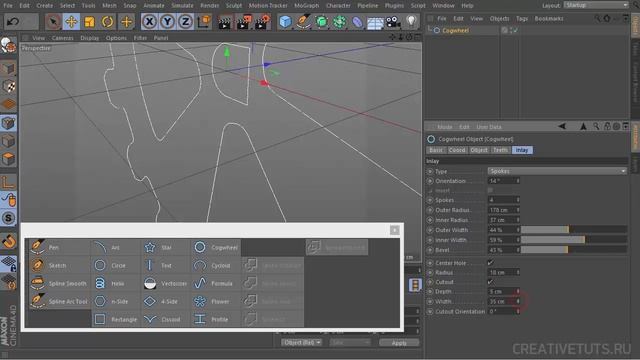This screenshot has height=360, width=640.
Task: Select the Move tool in the toolbar
Action: click(71, 21)
